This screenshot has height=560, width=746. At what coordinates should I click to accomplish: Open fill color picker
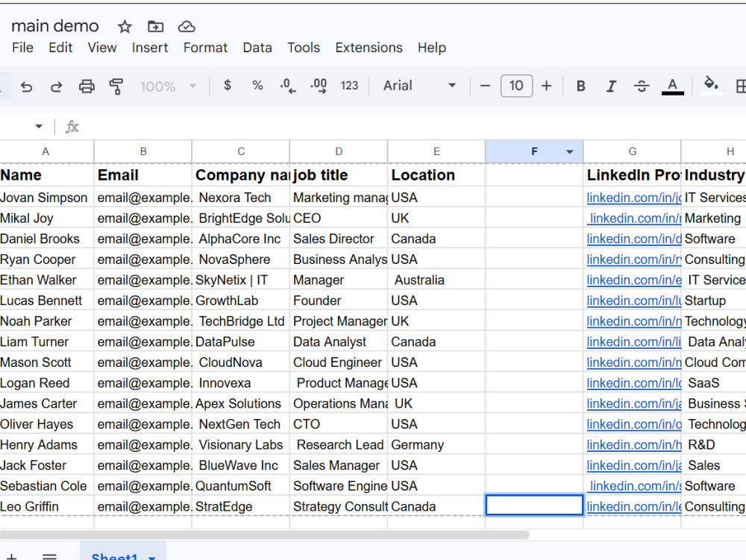(x=711, y=86)
